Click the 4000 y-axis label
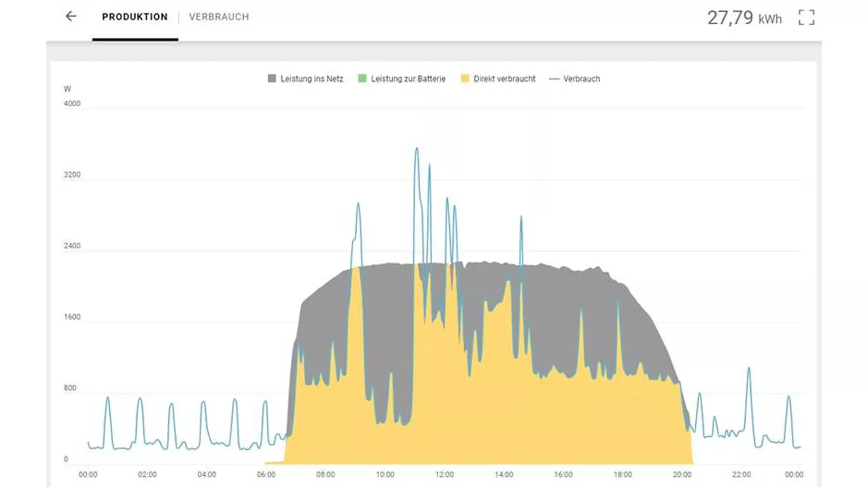This screenshot has width=868, height=487. tap(72, 103)
